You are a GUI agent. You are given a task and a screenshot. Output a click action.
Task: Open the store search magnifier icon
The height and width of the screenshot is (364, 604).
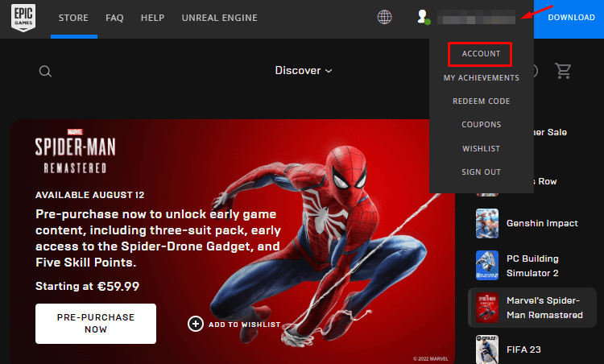coord(45,71)
